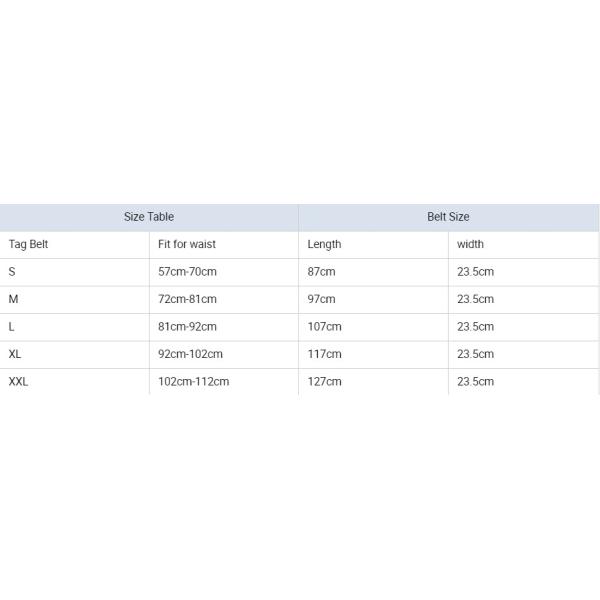Viewport: 600px width, 600px height.
Task: Click the 87cm length cell
Action: click(321, 272)
